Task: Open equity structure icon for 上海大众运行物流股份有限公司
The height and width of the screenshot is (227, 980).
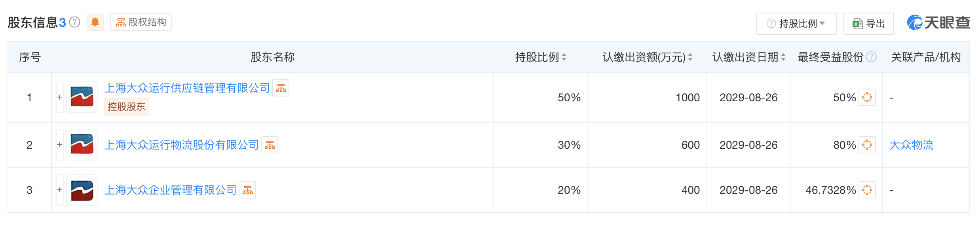Action: tap(270, 145)
